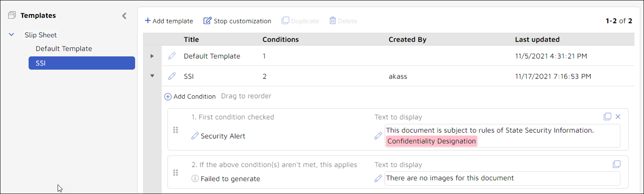Collapse the Slip Sheet tree node
Screen dimensions: 644x194
point(12,35)
